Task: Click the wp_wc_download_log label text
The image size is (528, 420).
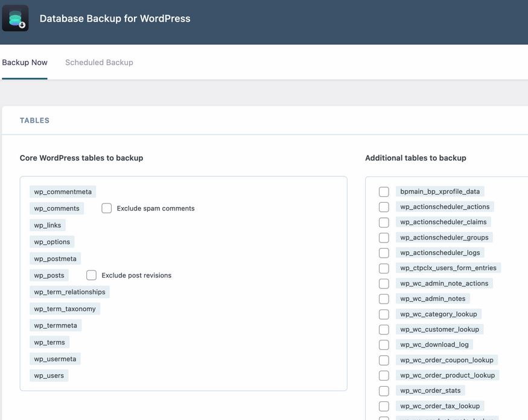Action: (434, 345)
